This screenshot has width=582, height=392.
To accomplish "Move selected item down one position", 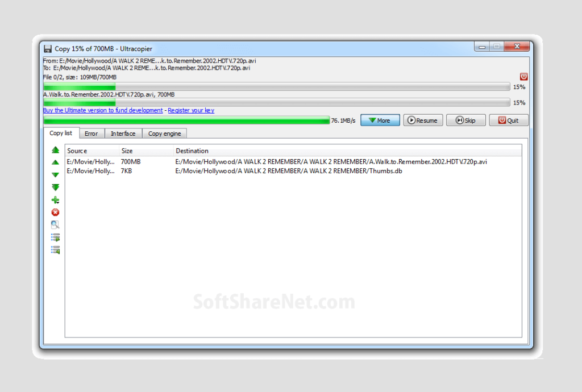I will (55, 174).
